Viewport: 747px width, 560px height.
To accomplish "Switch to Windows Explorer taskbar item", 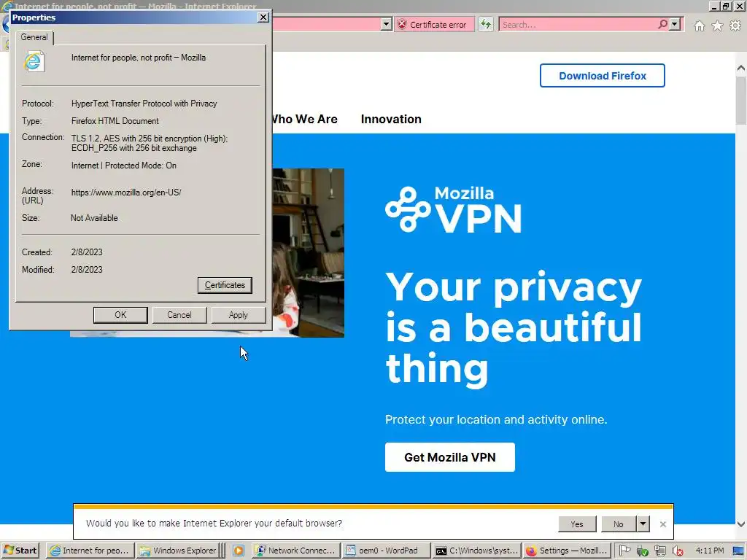I will pos(179,551).
